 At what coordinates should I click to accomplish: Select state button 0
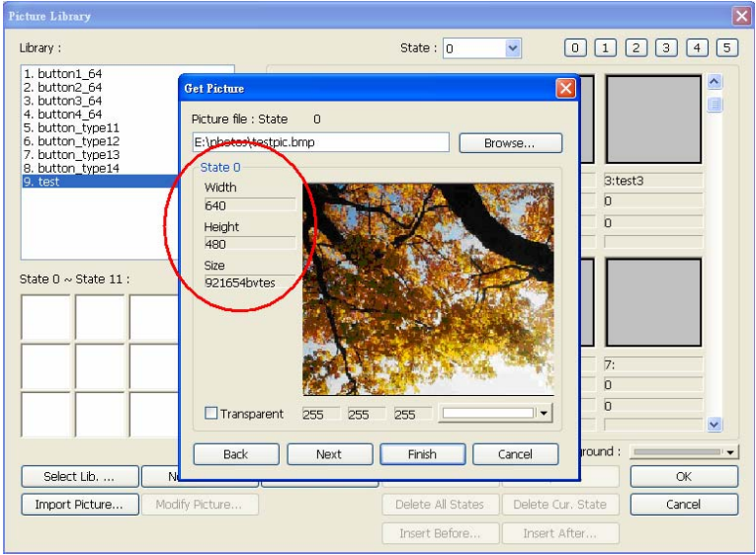[x=575, y=47]
